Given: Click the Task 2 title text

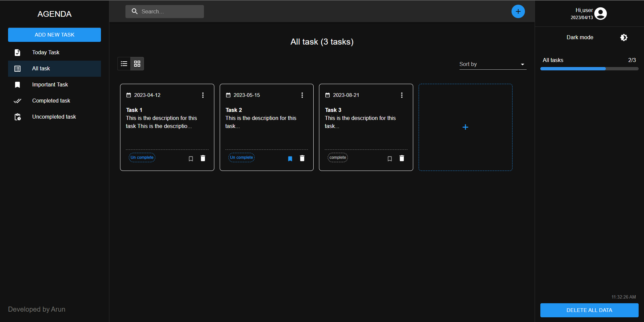Looking at the screenshot, I should pos(233,110).
